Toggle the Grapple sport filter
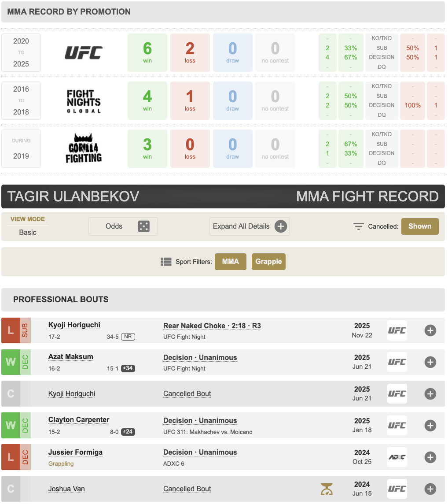Image resolution: width=448 pixels, height=504 pixels. [x=268, y=262]
